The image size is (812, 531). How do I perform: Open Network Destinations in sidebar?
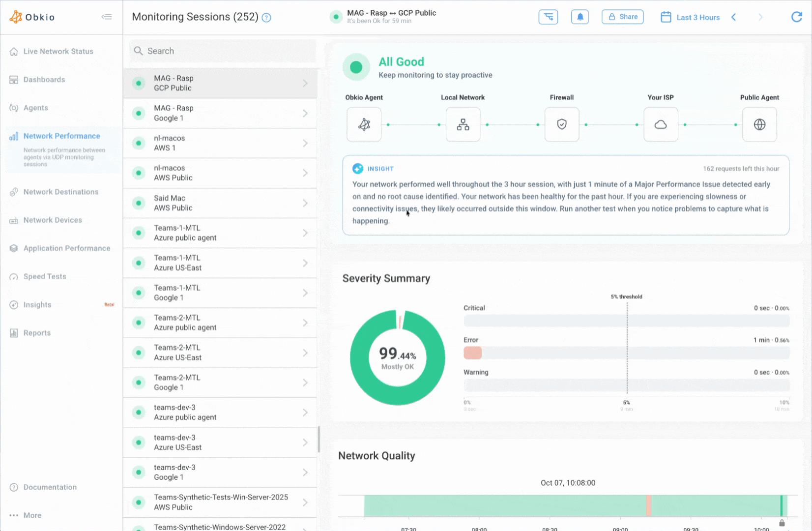pyautogui.click(x=61, y=192)
